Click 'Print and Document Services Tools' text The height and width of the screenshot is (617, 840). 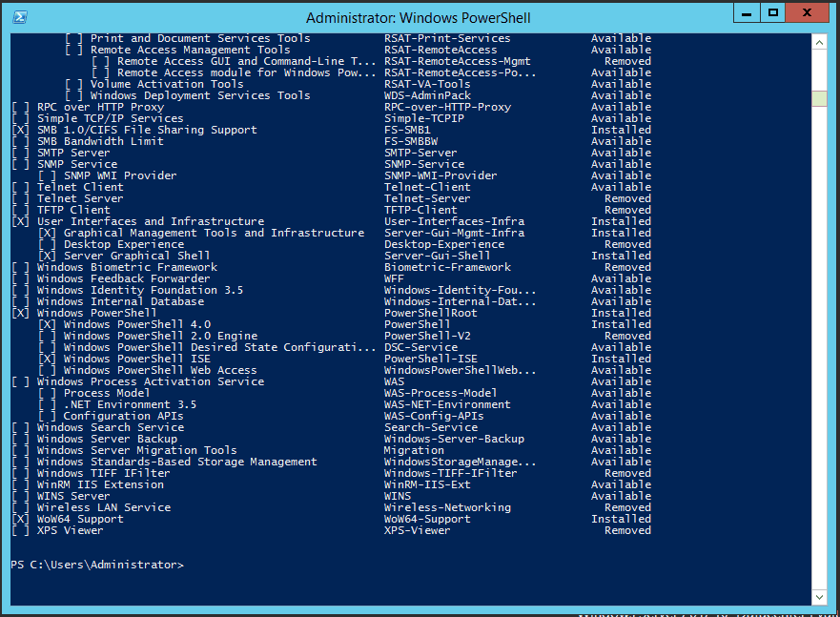pos(200,38)
